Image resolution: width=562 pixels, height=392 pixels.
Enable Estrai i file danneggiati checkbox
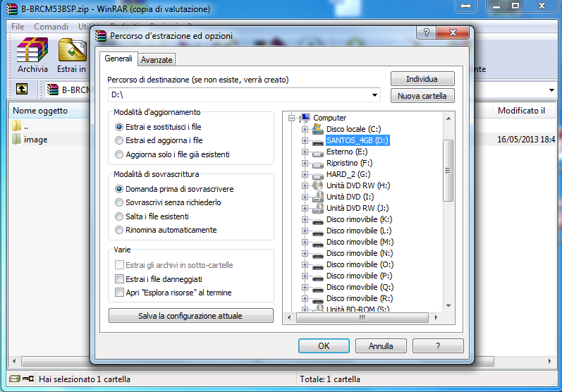tap(119, 278)
